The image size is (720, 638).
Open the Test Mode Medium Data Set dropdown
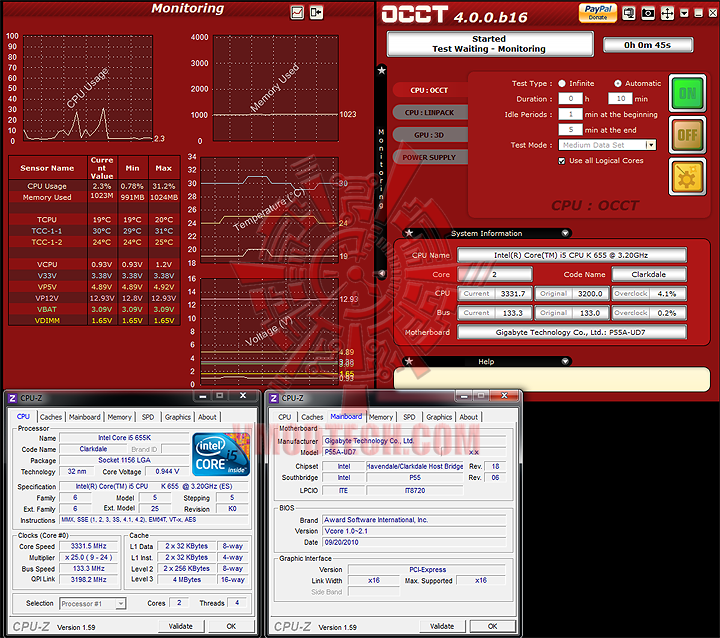650,145
